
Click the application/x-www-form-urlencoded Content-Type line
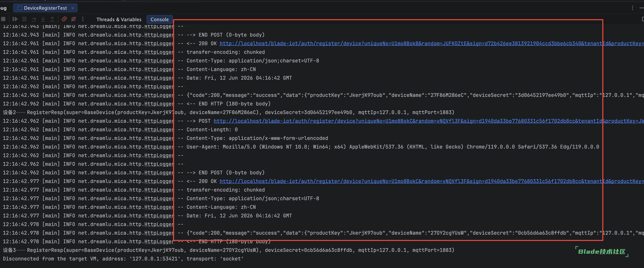click(165, 138)
